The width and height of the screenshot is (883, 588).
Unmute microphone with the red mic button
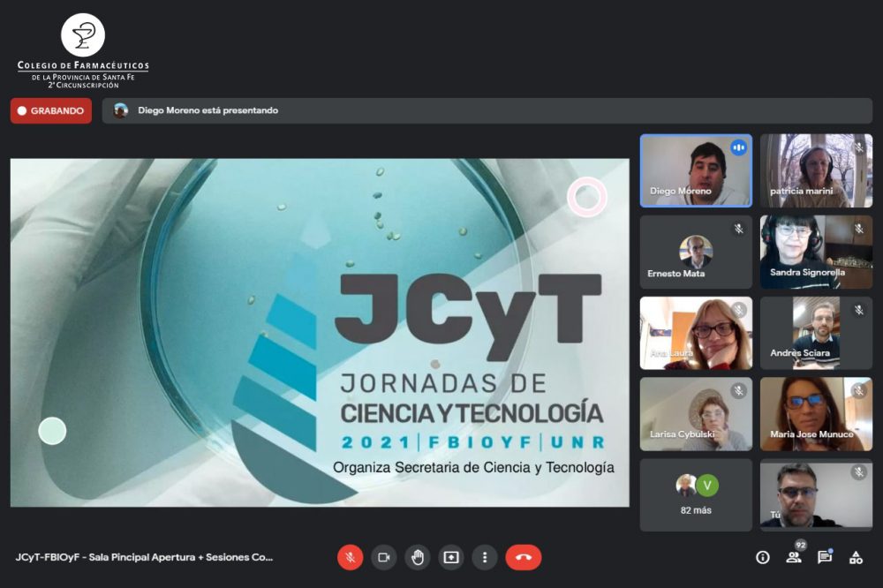[x=351, y=558]
